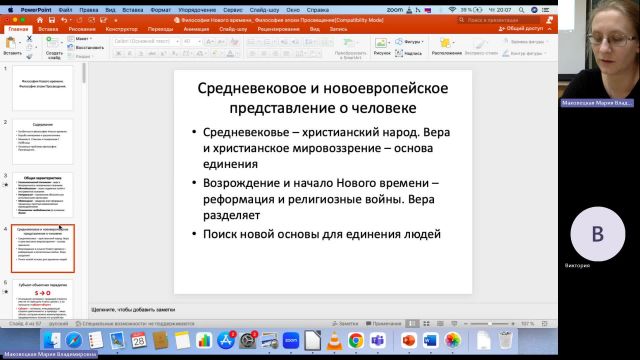The height and width of the screenshot is (360, 640).
Task: Open Макет layout dropdown
Action: tap(80, 38)
